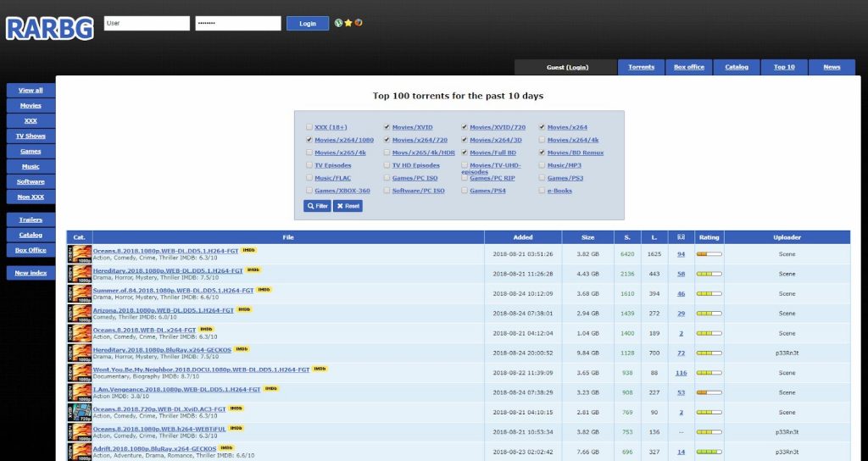Uncheck the Movies/XVID checkbox

click(387, 127)
